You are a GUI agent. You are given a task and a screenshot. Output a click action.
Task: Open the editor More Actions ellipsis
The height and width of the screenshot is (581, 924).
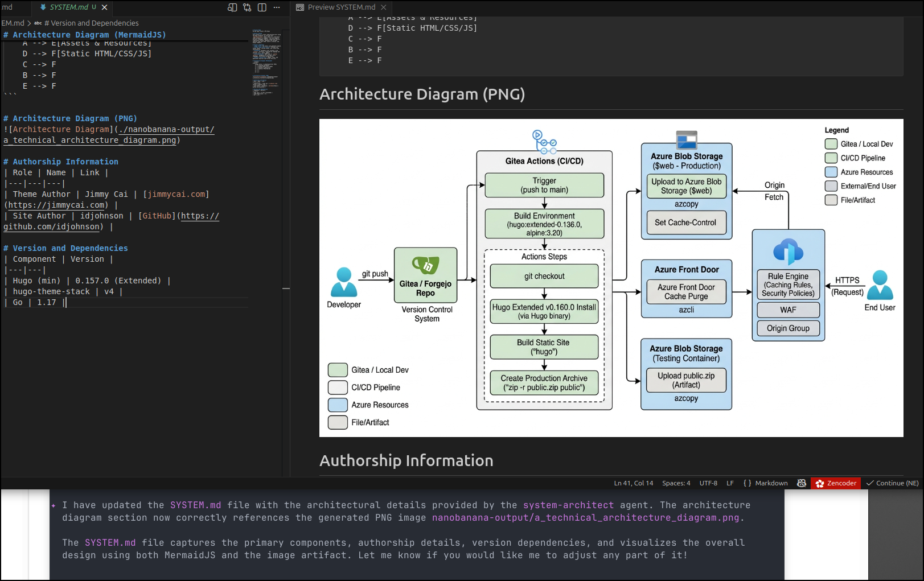coord(277,7)
